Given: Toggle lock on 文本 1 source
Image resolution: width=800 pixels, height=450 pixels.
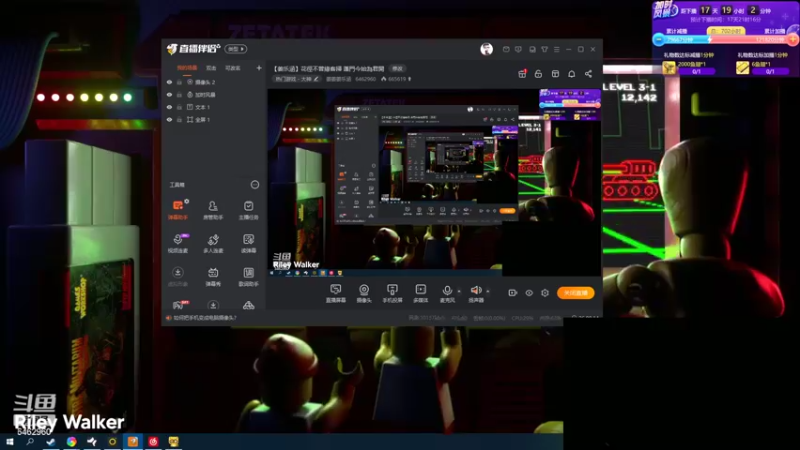Looking at the screenshot, I should coord(179,107).
